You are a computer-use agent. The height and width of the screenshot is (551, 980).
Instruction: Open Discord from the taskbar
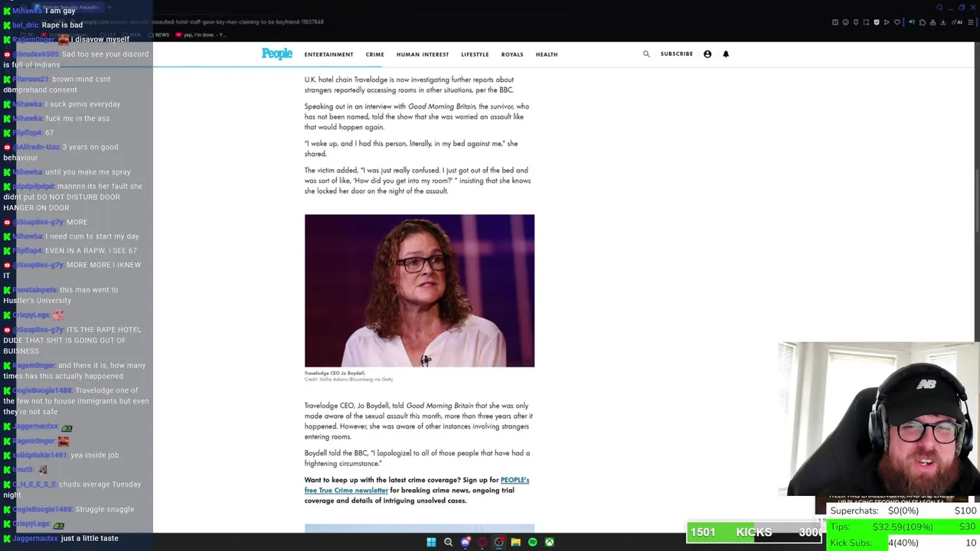pyautogui.click(x=465, y=542)
